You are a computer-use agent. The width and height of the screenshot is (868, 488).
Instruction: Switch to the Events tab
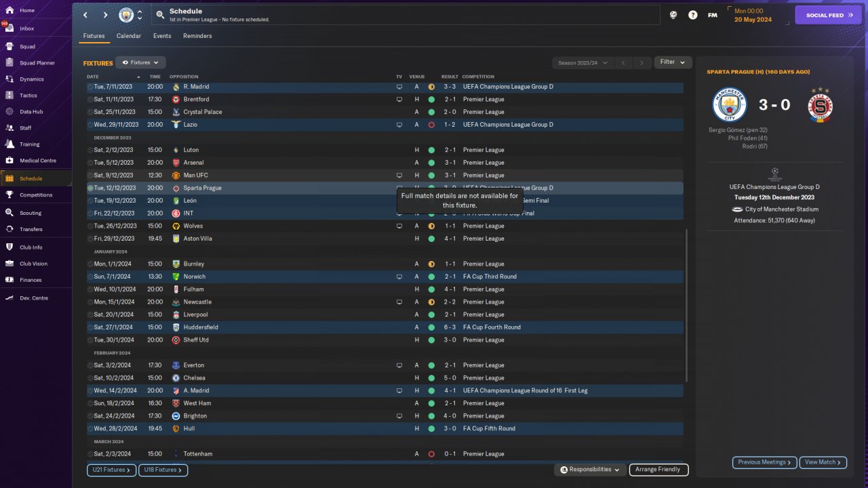tap(162, 36)
